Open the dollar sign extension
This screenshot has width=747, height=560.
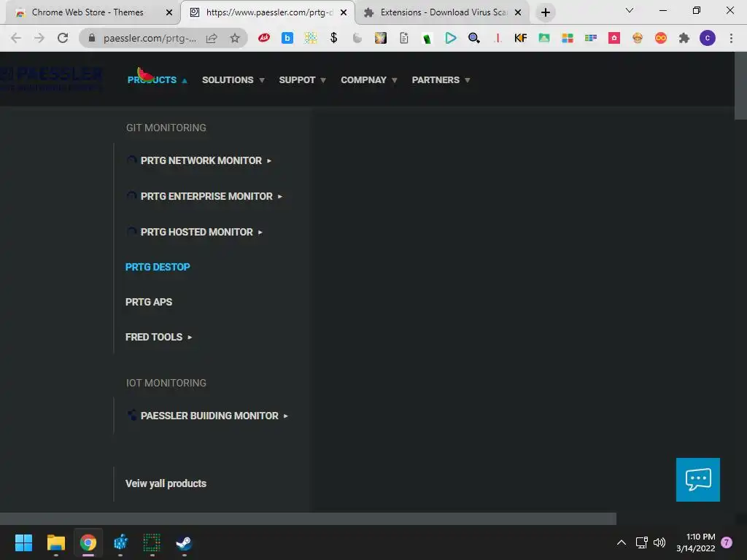[x=334, y=38]
